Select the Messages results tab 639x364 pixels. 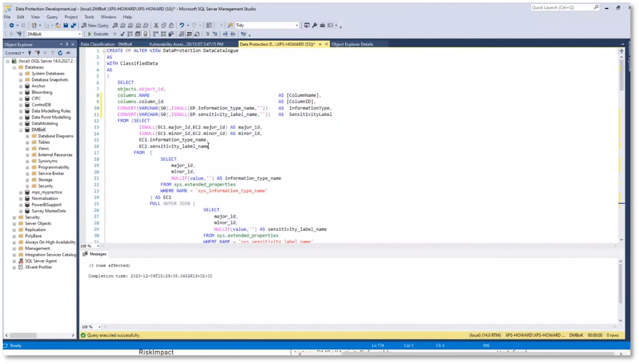tap(95, 254)
